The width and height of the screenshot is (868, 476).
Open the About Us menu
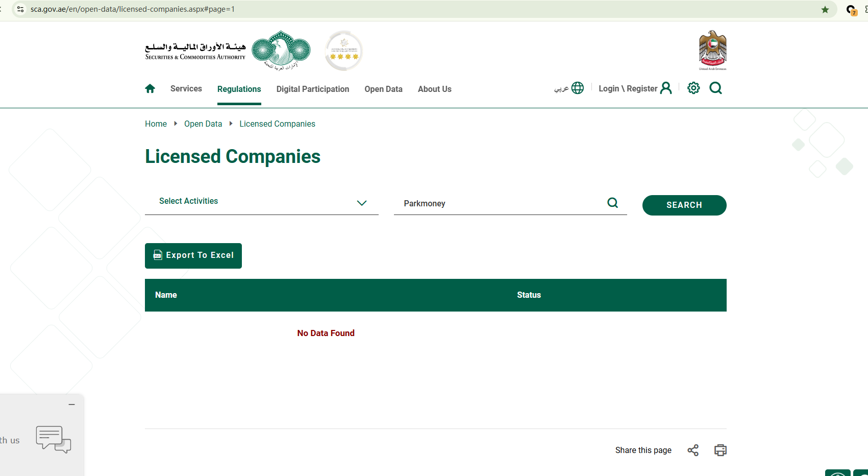(435, 89)
